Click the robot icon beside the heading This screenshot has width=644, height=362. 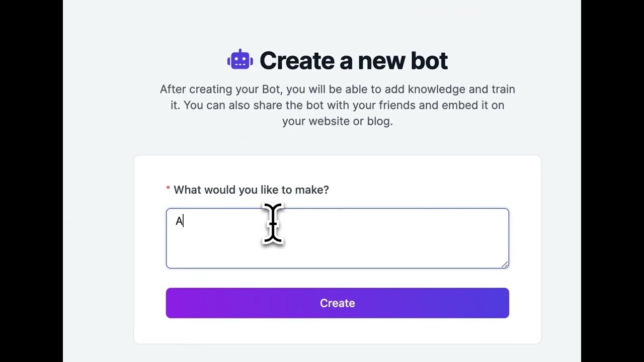240,60
